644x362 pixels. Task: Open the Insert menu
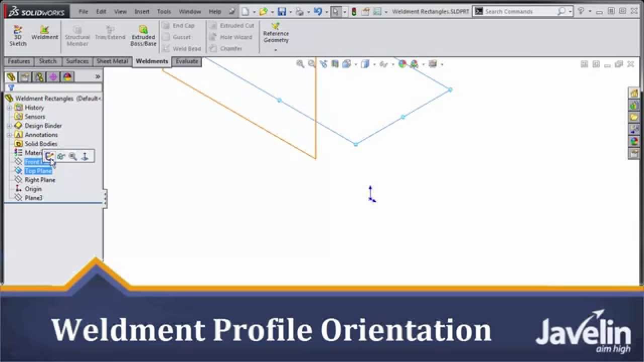pos(142,12)
